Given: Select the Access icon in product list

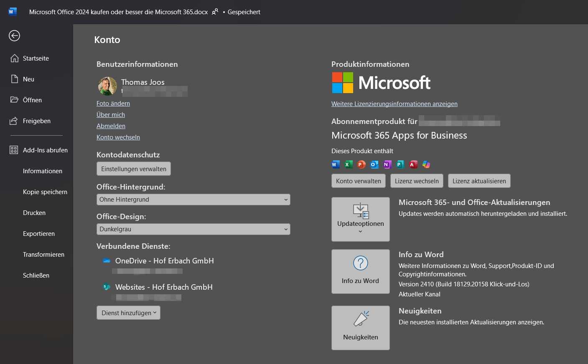Looking at the screenshot, I should click(x=413, y=164).
